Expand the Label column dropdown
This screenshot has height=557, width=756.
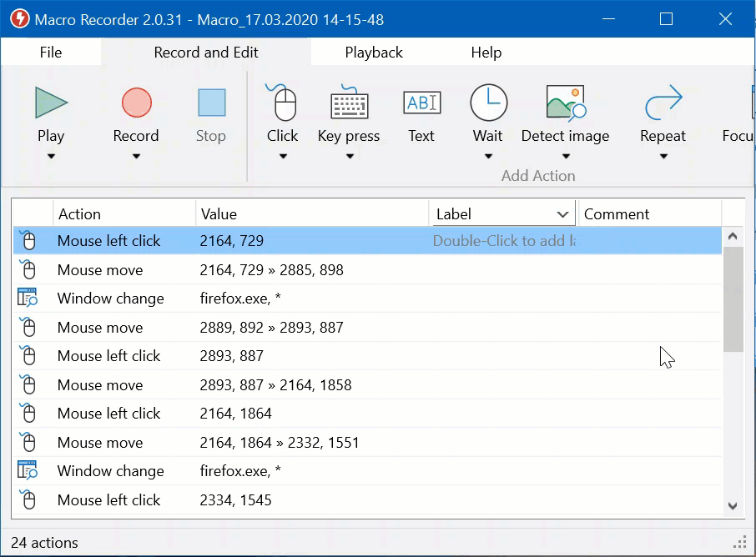coord(562,215)
